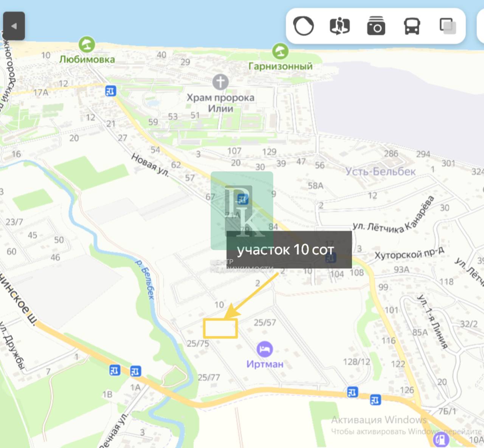Viewport: 484px width, 448px height.
Task: Click house number 294
Action: (423, 154)
